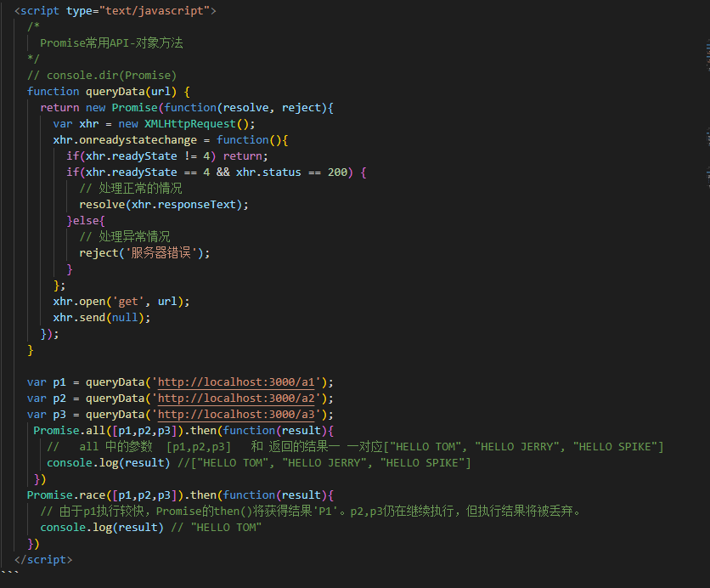710x588 pixels.
Task: Click the function queryData(url) declaration
Action: [x=109, y=92]
